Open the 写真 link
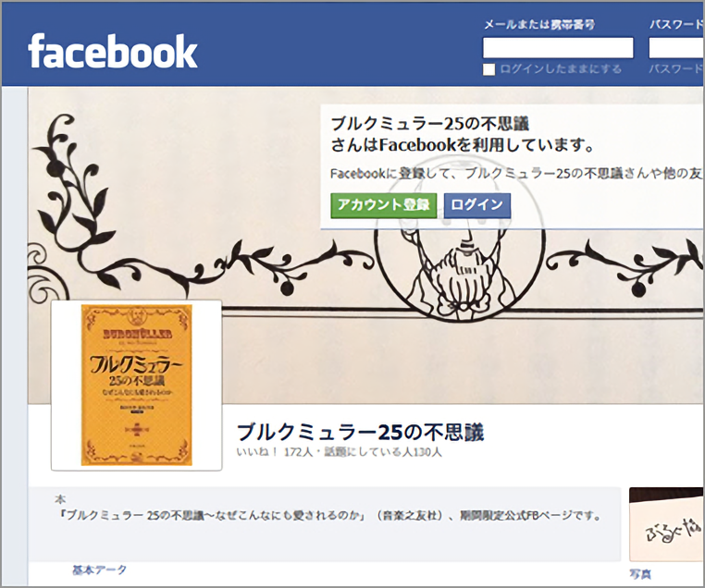The height and width of the screenshot is (588, 705). 640,573
